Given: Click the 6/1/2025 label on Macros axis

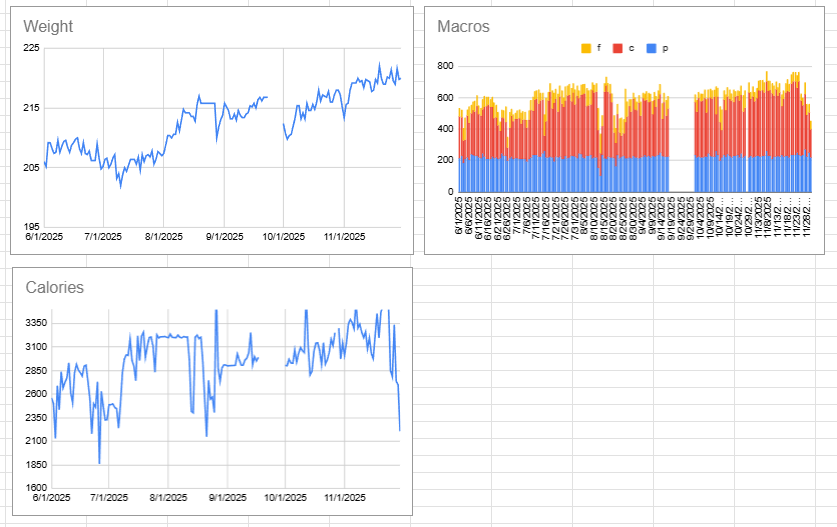Looking at the screenshot, I should pos(459,216).
